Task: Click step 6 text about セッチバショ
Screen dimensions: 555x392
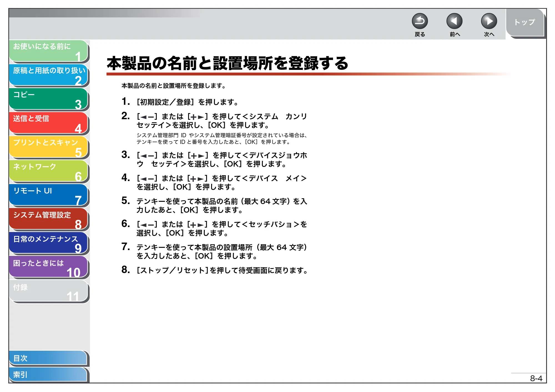Action: pos(222,228)
